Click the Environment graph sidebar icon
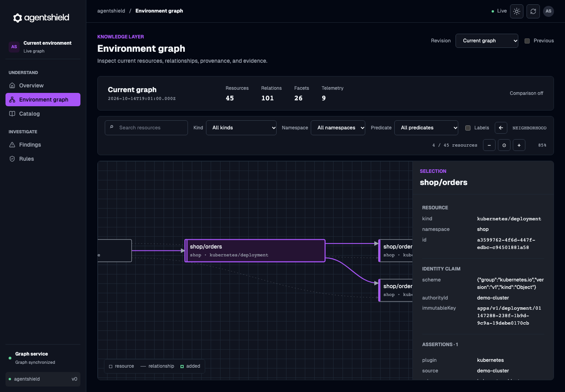This screenshot has height=392, width=565. pyautogui.click(x=12, y=100)
